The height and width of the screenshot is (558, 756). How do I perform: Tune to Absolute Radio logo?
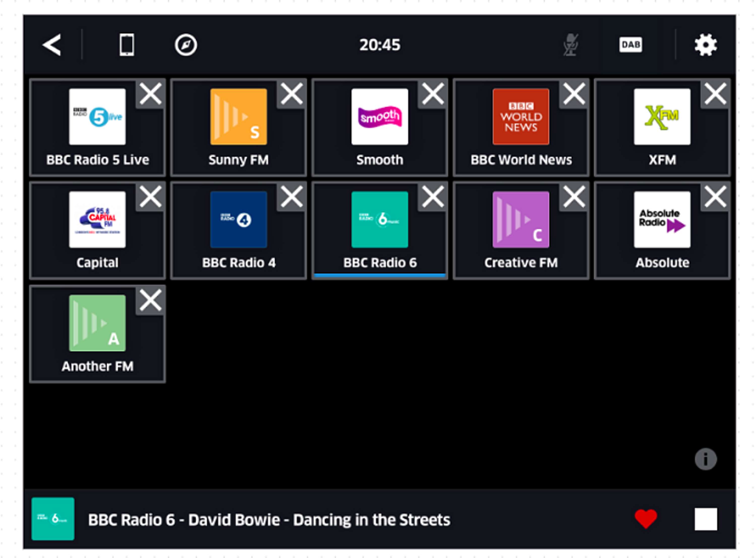662,220
